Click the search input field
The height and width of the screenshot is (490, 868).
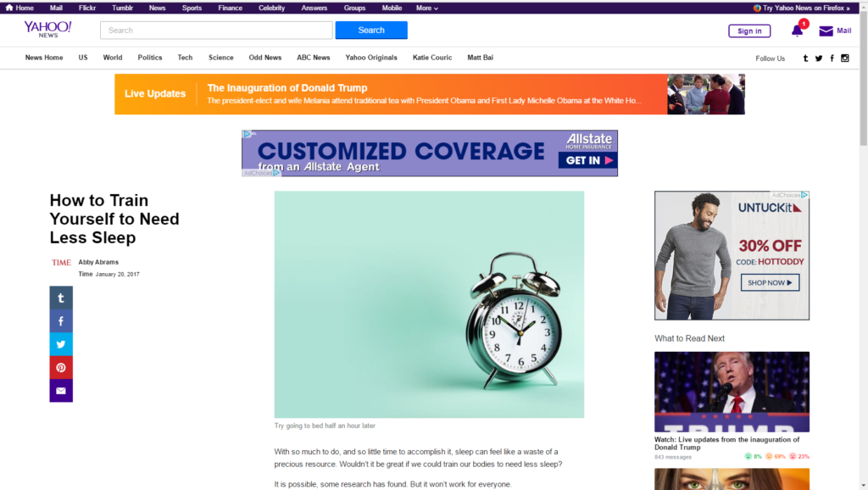216,30
